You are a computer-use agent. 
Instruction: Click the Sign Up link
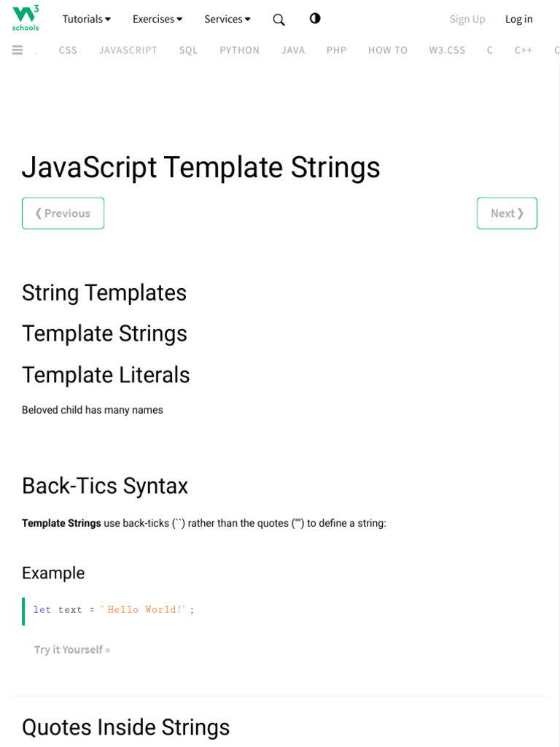467,19
